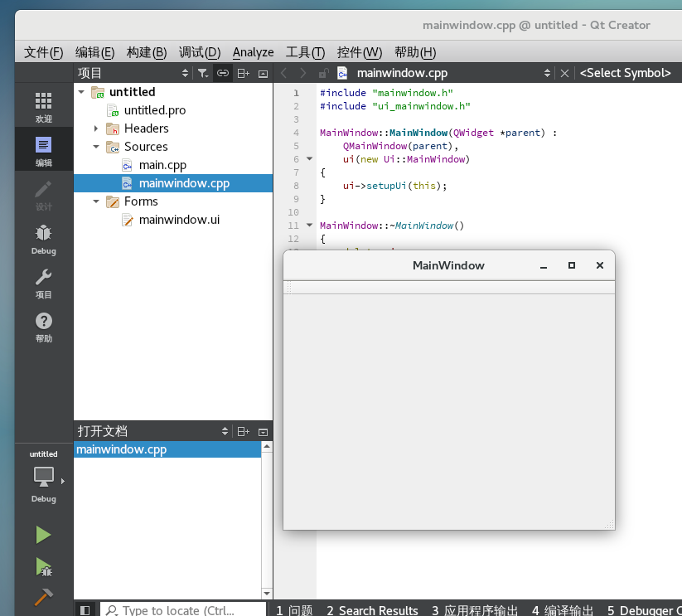The height and width of the screenshot is (616, 682).
Task: Toggle the left sidebar visibility button
Action: (85, 610)
